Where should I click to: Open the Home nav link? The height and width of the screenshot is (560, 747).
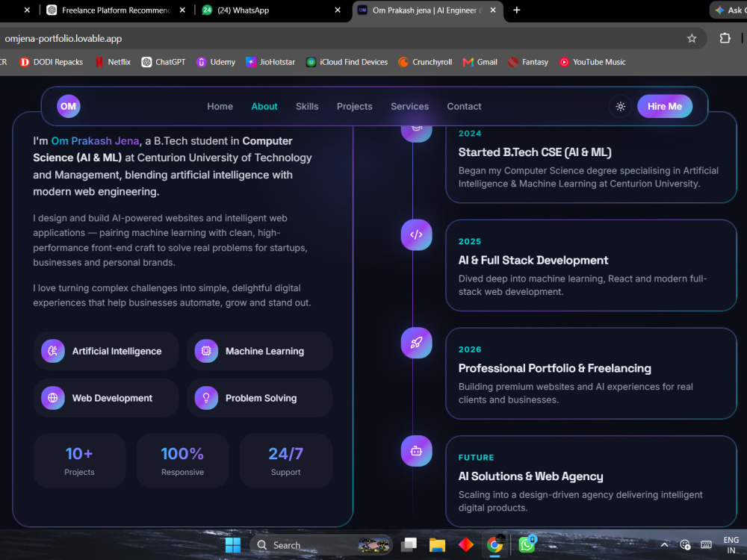(x=220, y=106)
